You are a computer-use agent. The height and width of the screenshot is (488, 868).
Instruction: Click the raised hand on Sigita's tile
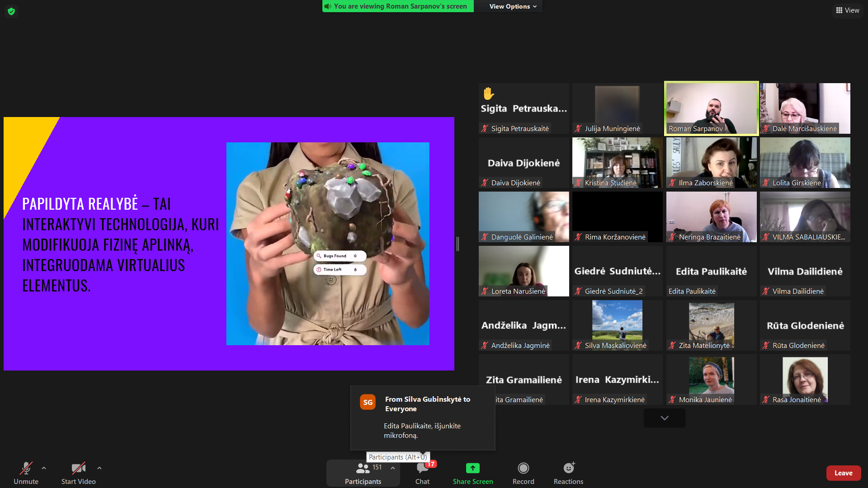488,94
